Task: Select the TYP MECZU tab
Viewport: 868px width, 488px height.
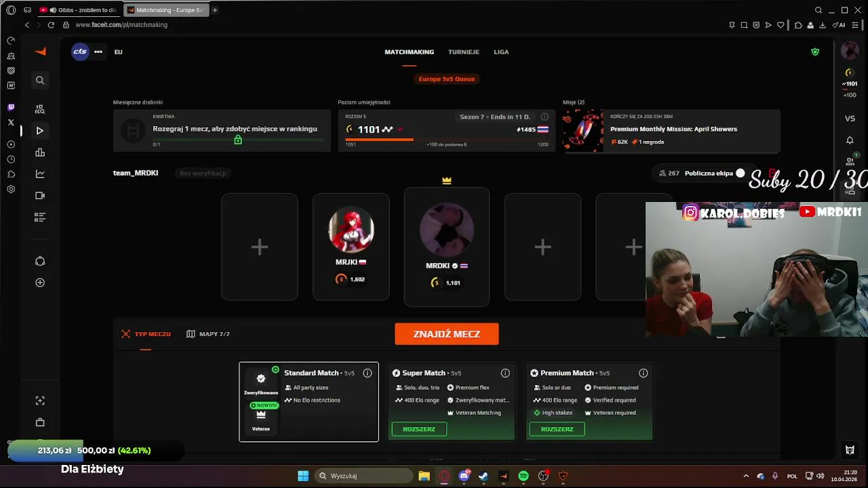Action: click(146, 334)
